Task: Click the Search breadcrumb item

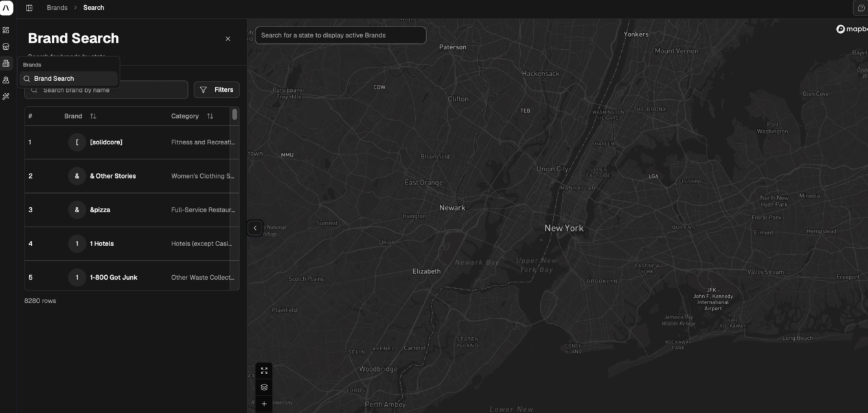Action: 93,8
